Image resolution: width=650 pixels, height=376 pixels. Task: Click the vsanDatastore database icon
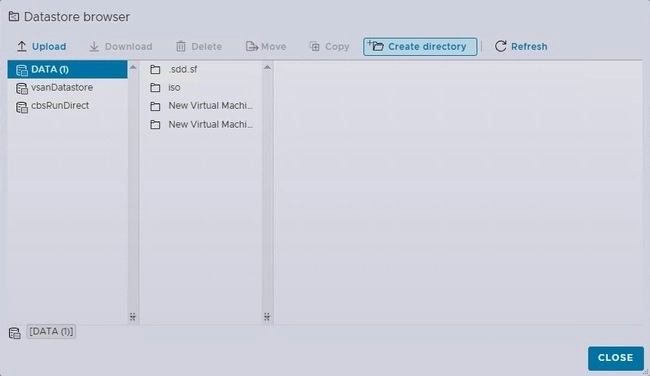[22, 88]
